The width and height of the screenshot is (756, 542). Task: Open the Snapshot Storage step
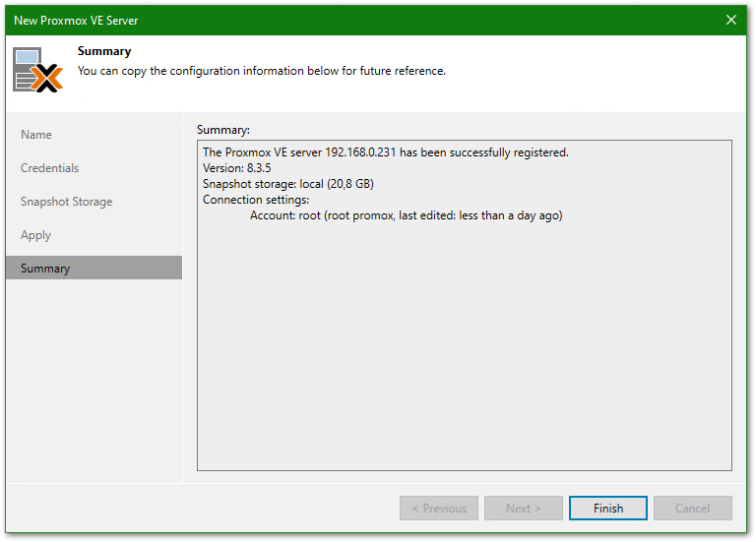point(66,202)
